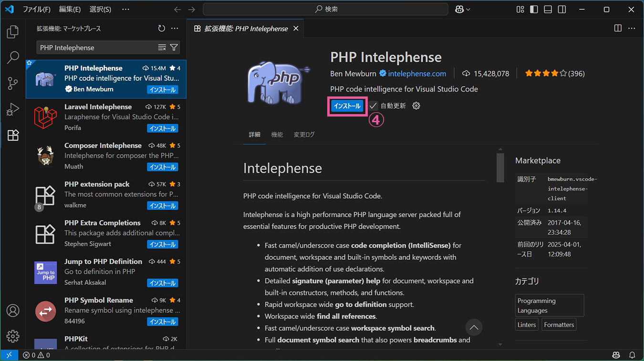Screen dimensions: 644x361
Task: Toggle primary side bar visibility
Action: pyautogui.click(x=534, y=9)
